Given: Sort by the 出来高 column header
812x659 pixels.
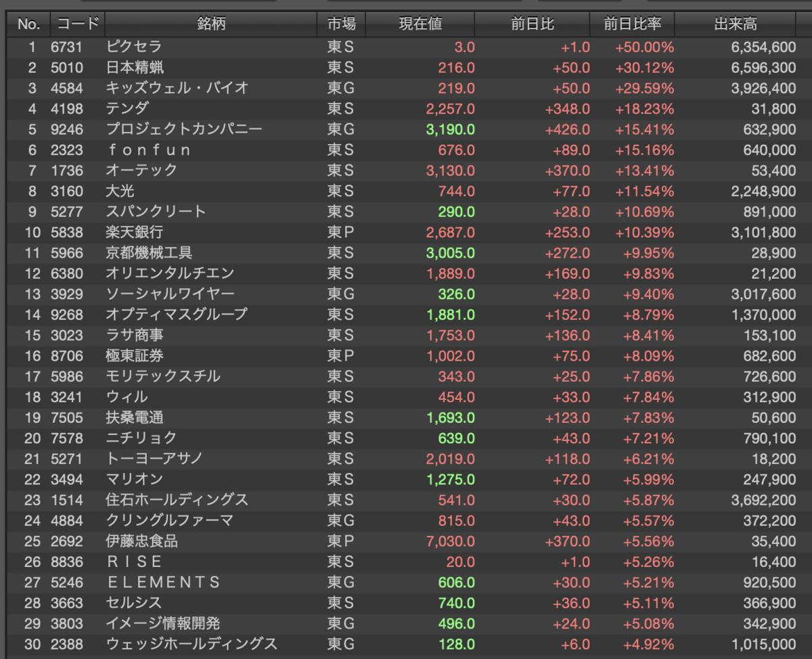Looking at the screenshot, I should point(736,24).
